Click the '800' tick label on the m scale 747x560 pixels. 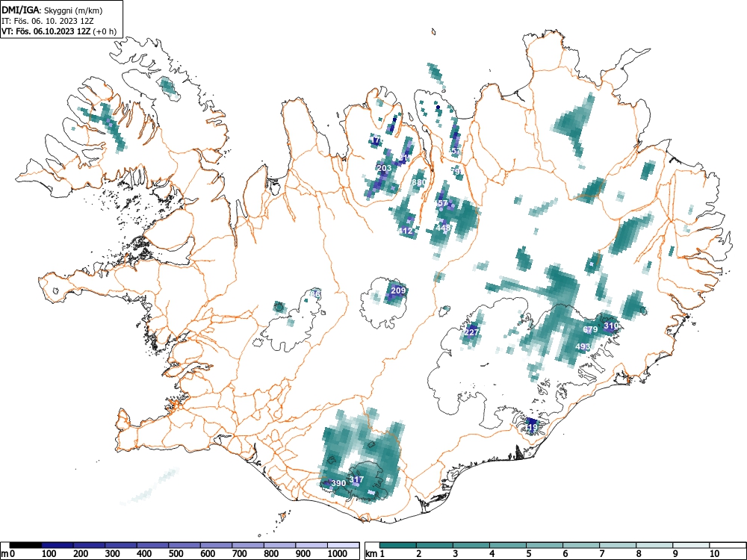pyautogui.click(x=272, y=554)
